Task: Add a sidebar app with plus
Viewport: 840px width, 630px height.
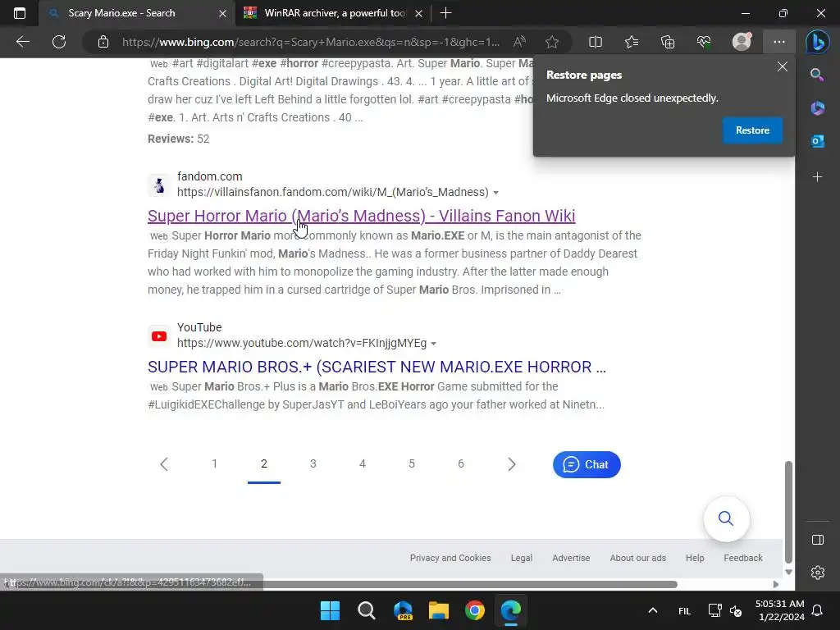Action: pyautogui.click(x=818, y=177)
